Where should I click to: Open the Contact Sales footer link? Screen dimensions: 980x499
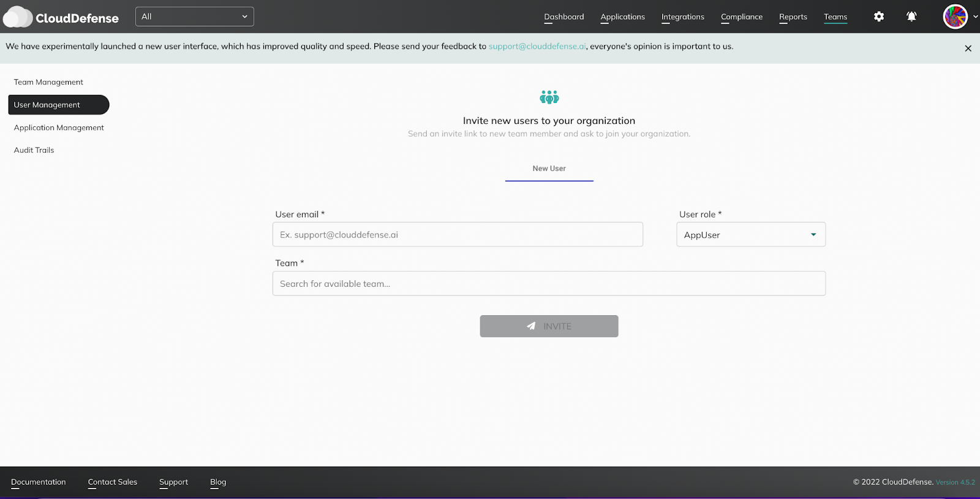pos(113,482)
